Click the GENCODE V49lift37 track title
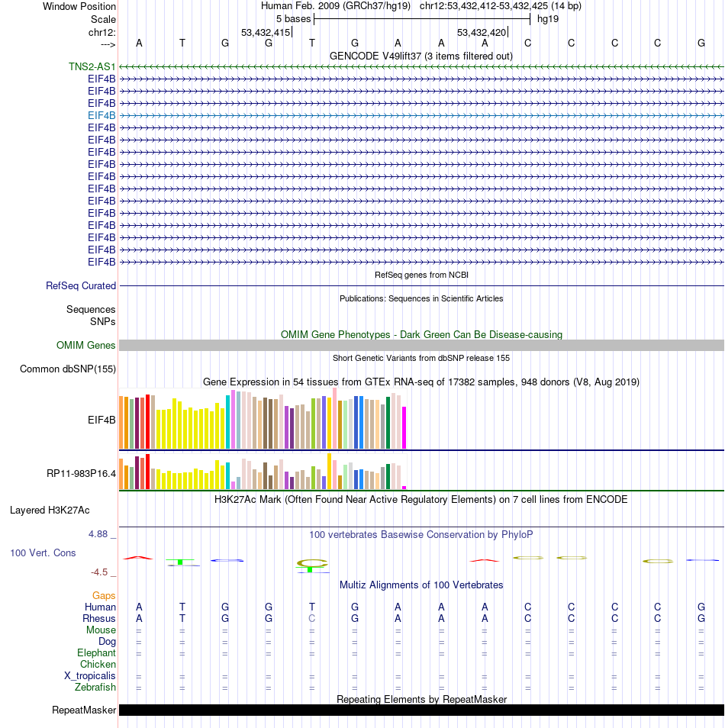This screenshot has width=725, height=728. (x=421, y=56)
